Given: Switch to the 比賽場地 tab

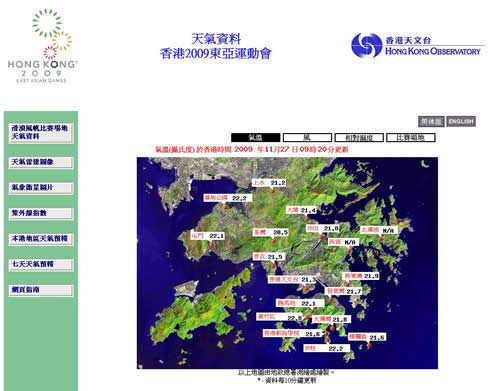Looking at the screenshot, I should [x=411, y=138].
